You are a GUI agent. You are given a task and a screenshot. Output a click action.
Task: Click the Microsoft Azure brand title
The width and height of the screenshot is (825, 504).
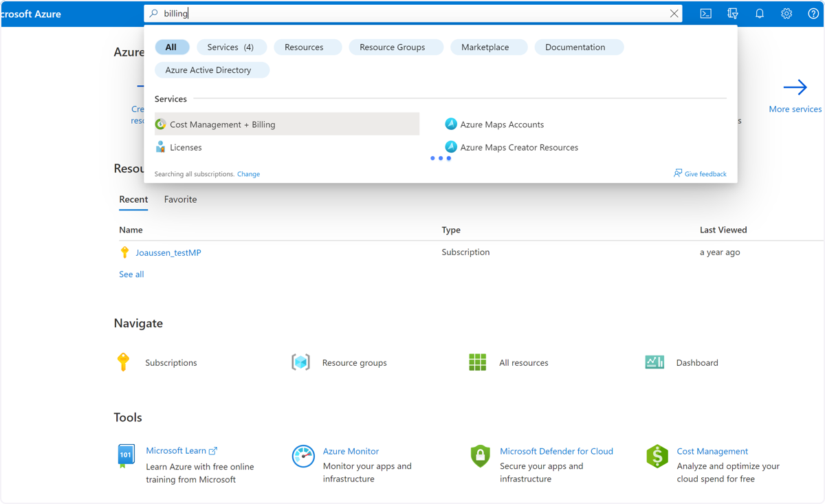(31, 14)
